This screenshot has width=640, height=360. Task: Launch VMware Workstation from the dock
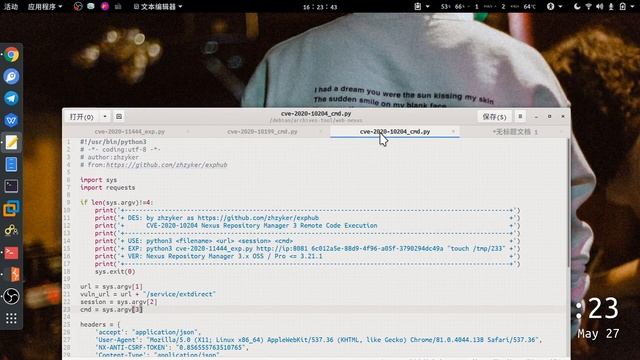coord(11,209)
